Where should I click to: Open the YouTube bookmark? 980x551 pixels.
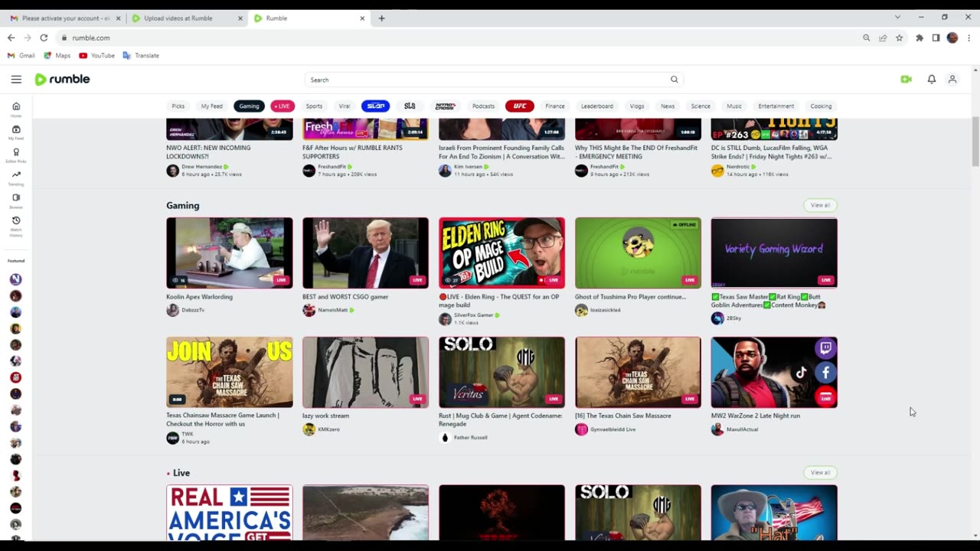point(96,55)
